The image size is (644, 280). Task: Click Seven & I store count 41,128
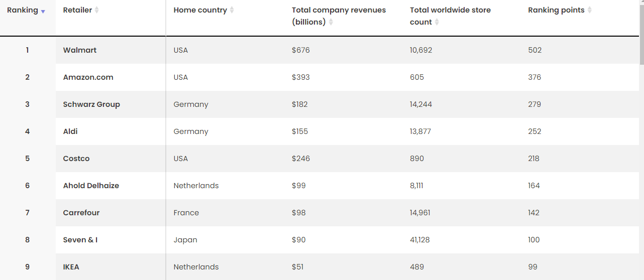420,240
